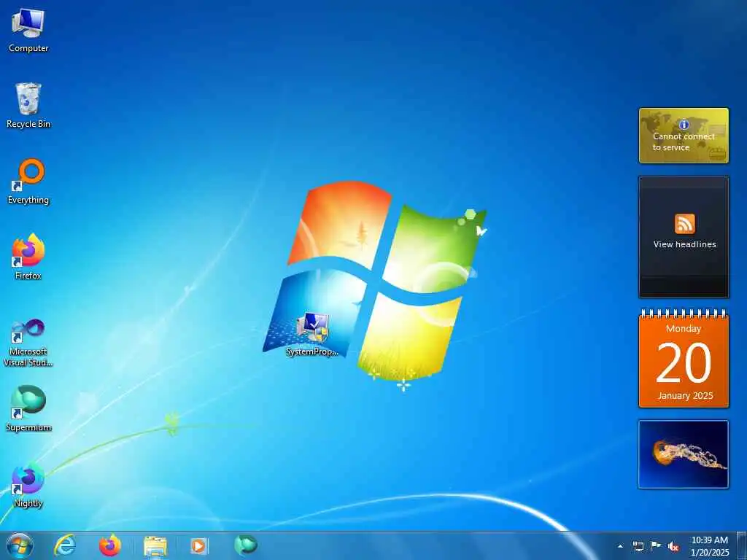The image size is (747, 560).
Task: Open Windows Explorer from taskbar
Action: (x=155, y=546)
